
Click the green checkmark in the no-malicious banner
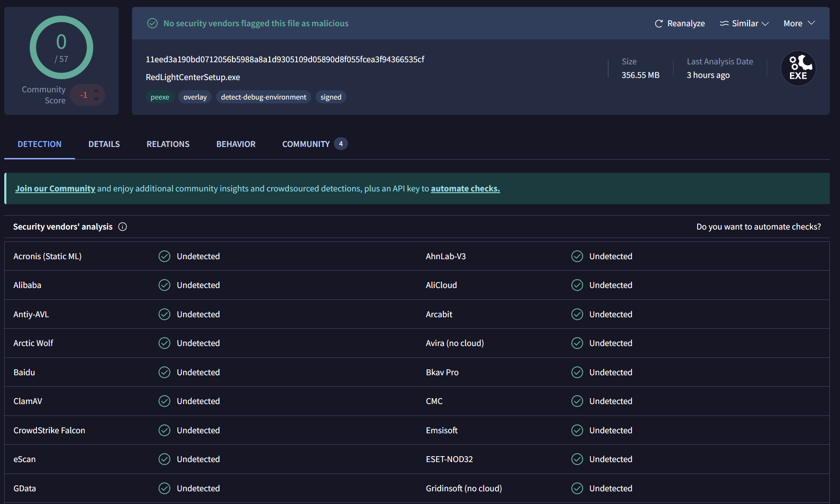(x=152, y=23)
